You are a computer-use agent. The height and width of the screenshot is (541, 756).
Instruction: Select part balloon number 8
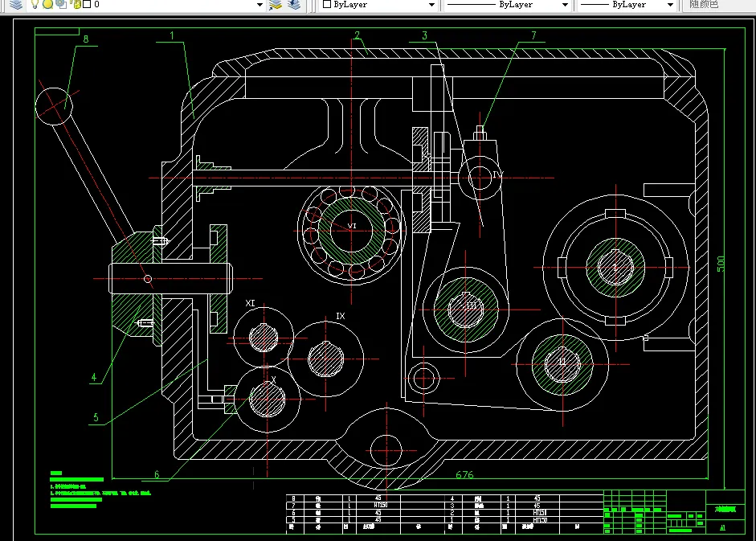pos(86,39)
